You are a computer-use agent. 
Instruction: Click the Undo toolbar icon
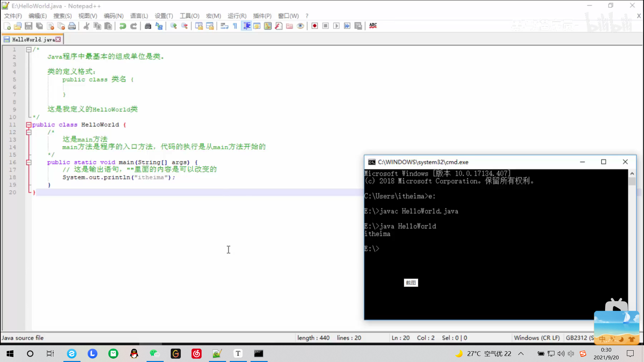pos(123,26)
